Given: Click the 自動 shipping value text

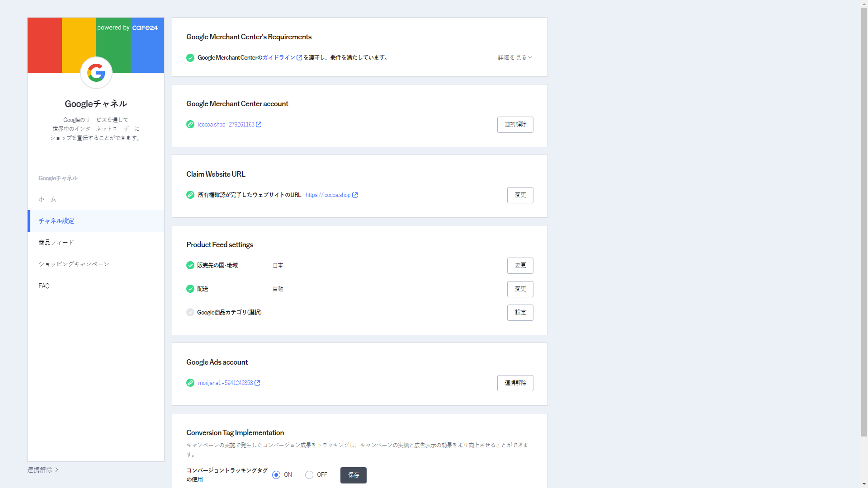Looking at the screenshot, I should (278, 289).
